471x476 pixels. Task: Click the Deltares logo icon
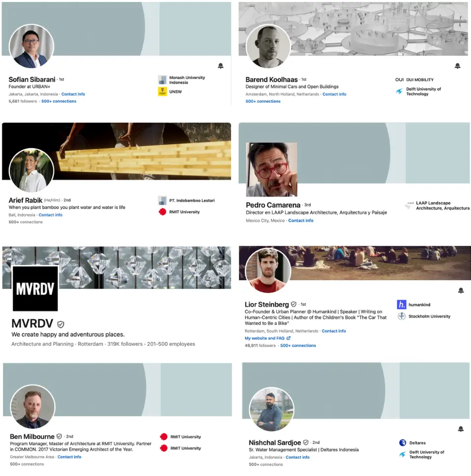pyautogui.click(x=403, y=442)
